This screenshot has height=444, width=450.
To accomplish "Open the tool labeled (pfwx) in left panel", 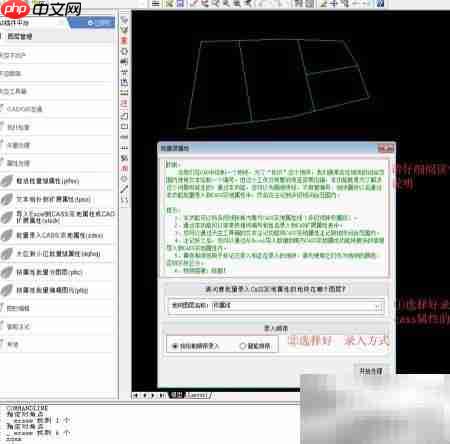I will point(56,181).
